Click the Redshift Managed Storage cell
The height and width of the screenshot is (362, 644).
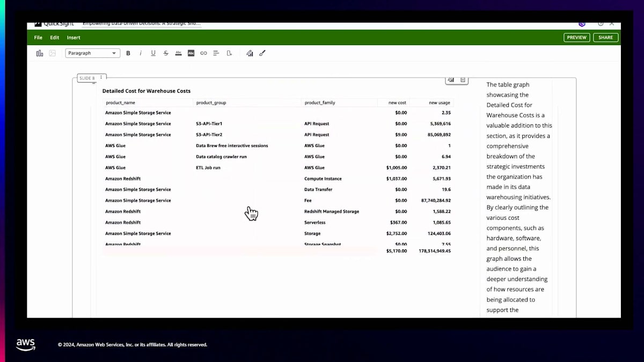click(x=332, y=212)
